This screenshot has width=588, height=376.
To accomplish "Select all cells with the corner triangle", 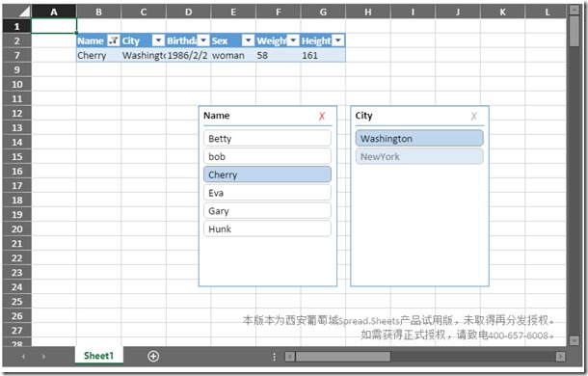I will (17, 12).
